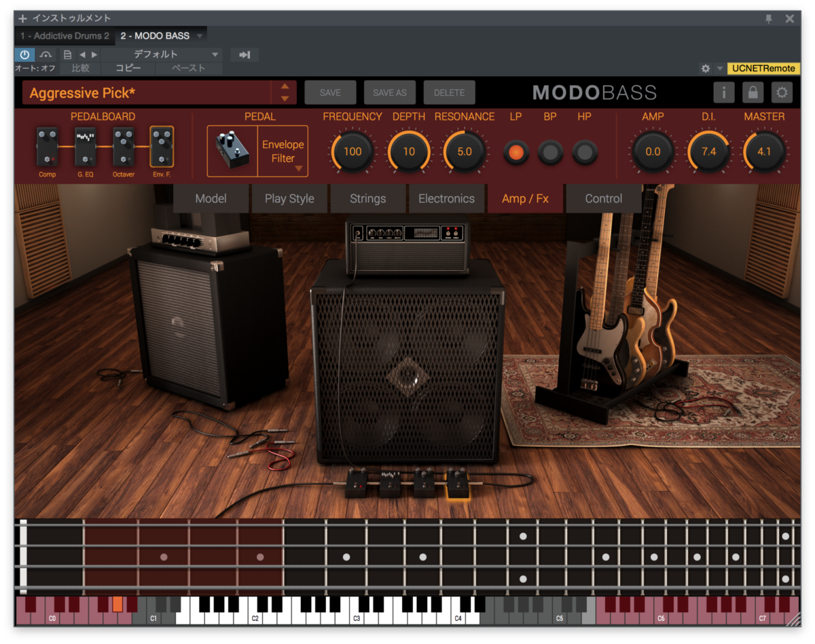The width and height of the screenshot is (815, 644).
Task: Click the Aggressive Pick preset name field
Action: coord(147,92)
